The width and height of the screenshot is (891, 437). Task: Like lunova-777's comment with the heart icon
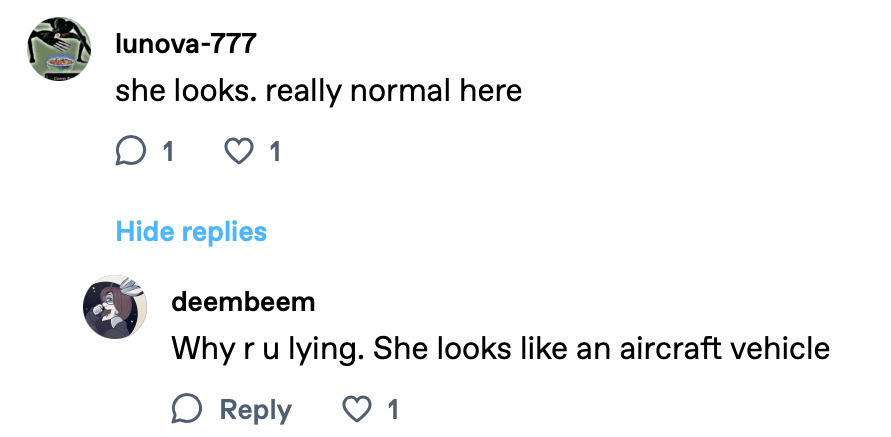pyautogui.click(x=237, y=151)
